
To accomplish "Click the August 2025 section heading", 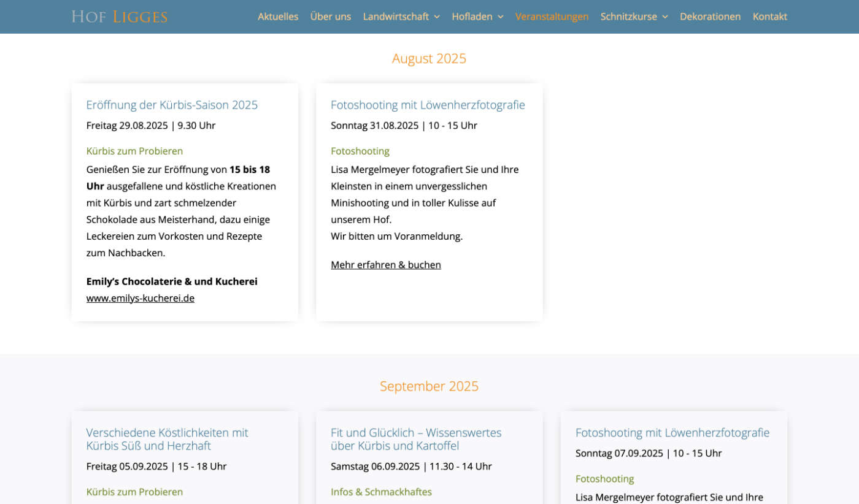I will pyautogui.click(x=429, y=58).
